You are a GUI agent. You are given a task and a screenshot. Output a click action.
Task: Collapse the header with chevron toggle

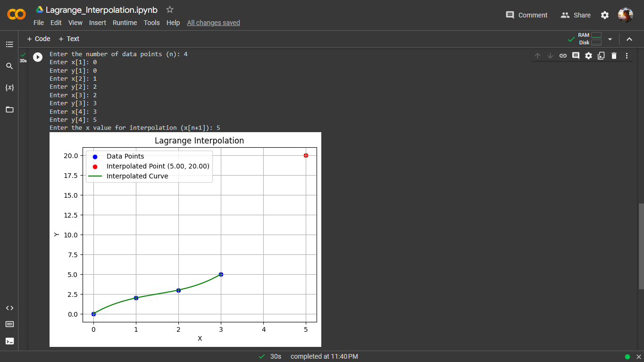pos(629,39)
